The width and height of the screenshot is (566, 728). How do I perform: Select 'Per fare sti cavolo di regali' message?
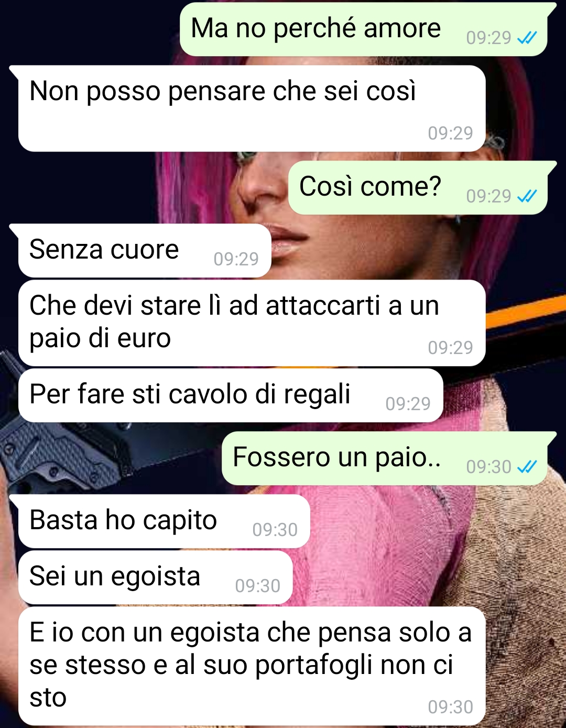[231, 395]
